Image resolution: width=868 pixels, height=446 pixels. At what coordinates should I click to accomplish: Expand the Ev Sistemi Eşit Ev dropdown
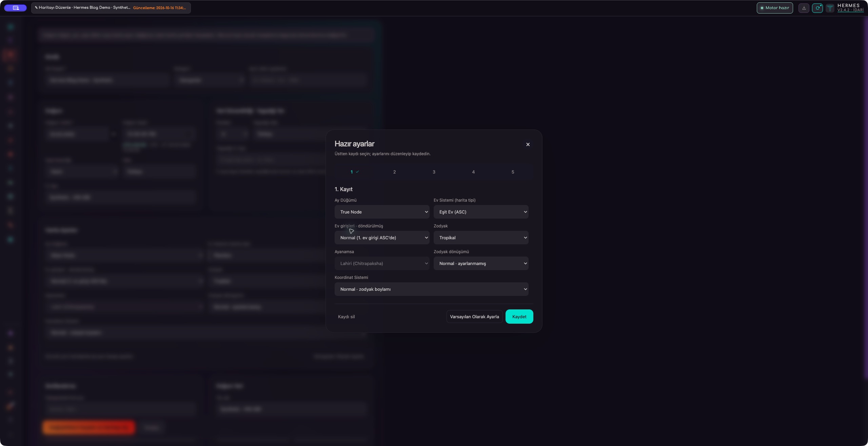(x=481, y=212)
